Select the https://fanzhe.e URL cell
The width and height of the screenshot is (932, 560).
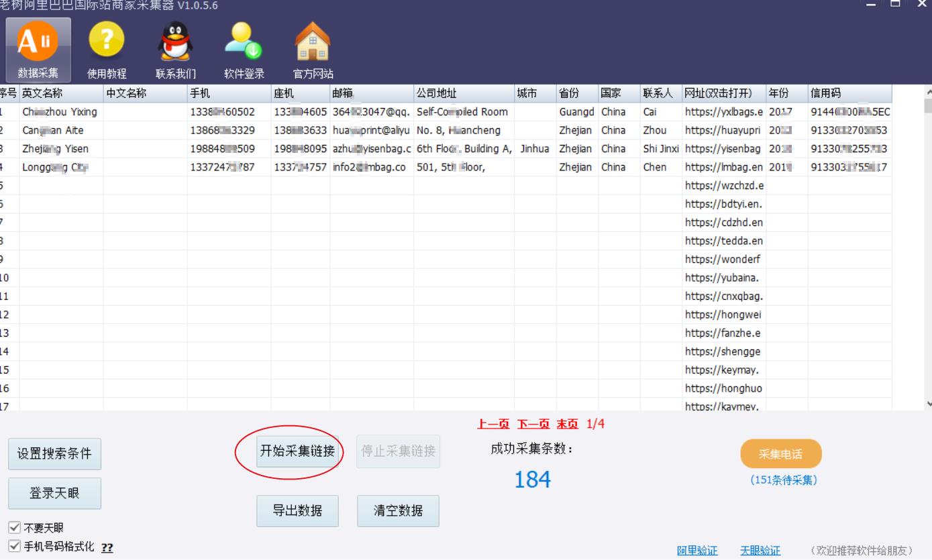click(724, 333)
